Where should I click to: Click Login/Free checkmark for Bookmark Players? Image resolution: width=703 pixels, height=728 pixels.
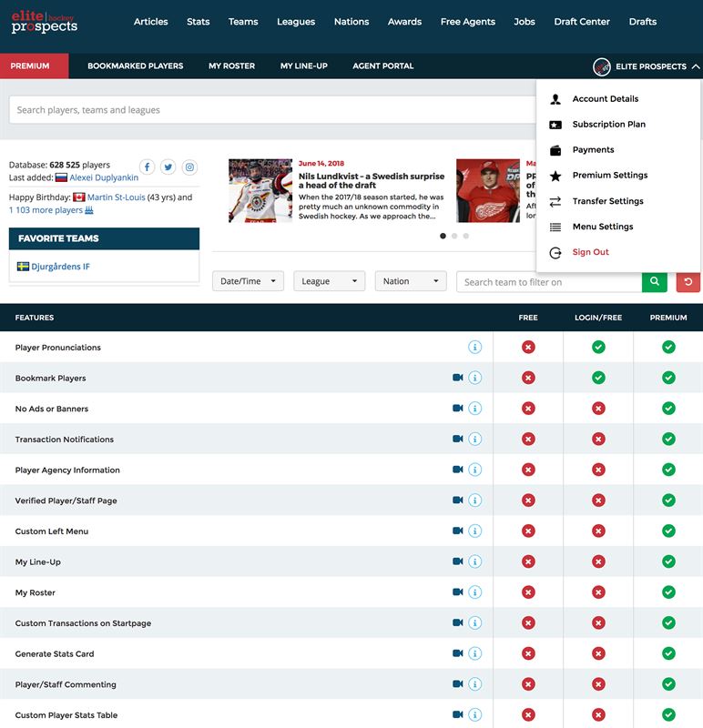(x=598, y=378)
